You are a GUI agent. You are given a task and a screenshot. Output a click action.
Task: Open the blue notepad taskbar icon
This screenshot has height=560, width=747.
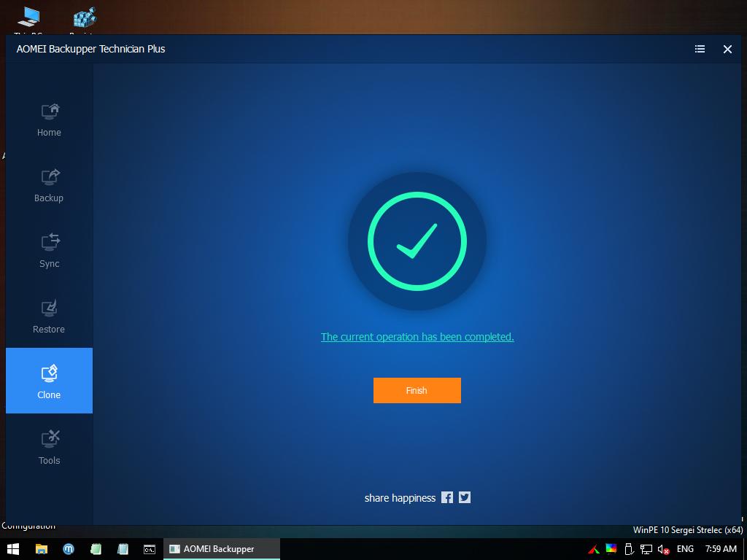click(123, 549)
